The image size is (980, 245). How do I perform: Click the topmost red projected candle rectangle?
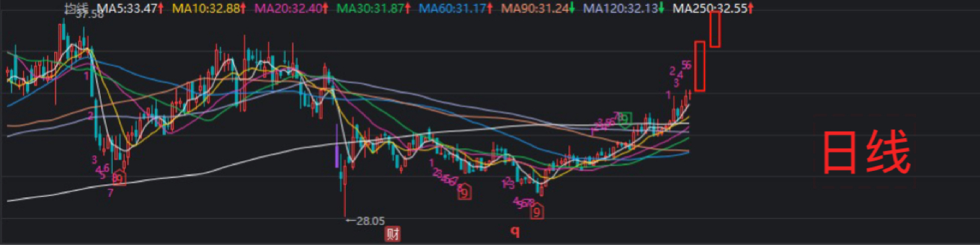pos(715,29)
